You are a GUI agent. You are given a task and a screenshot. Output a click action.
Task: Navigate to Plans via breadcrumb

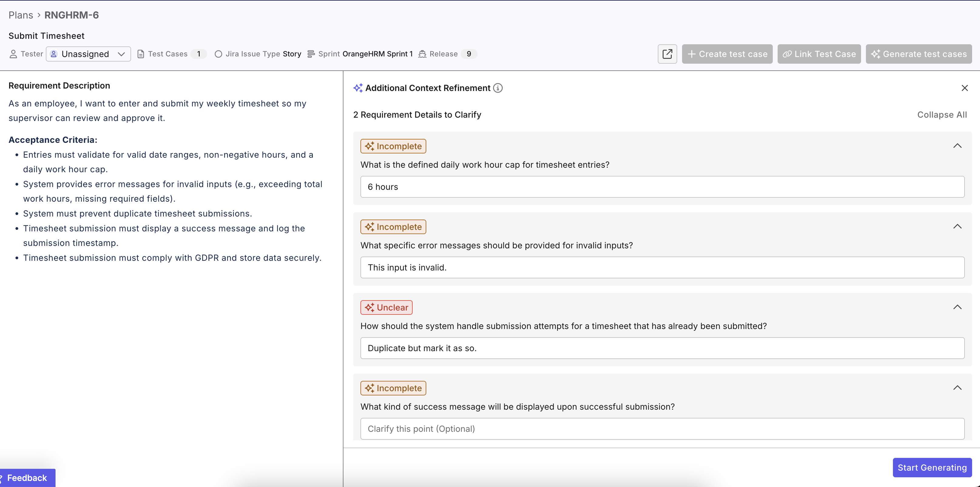(x=21, y=15)
